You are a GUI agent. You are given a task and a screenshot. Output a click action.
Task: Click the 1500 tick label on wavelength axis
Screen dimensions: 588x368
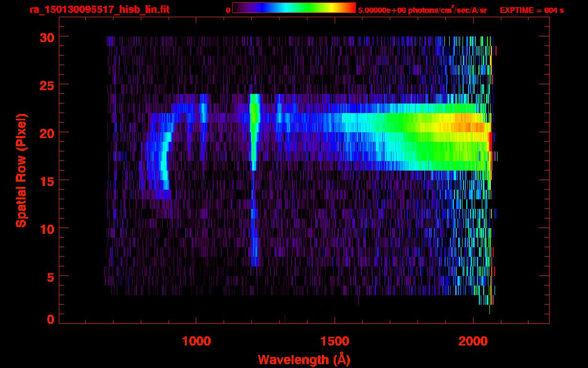point(334,341)
